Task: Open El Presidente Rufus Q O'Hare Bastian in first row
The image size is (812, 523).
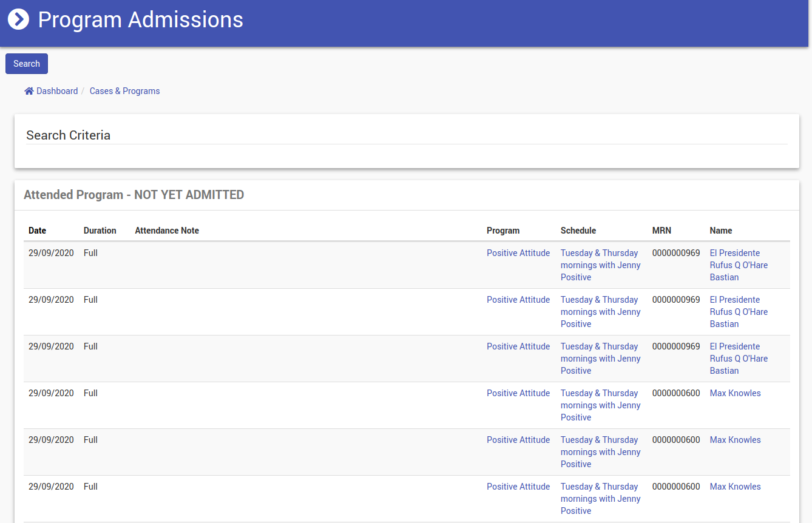Action: (738, 265)
